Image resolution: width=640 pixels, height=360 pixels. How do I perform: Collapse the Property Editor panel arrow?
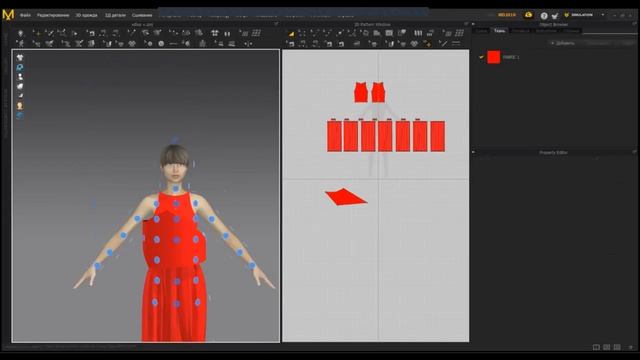point(473,152)
